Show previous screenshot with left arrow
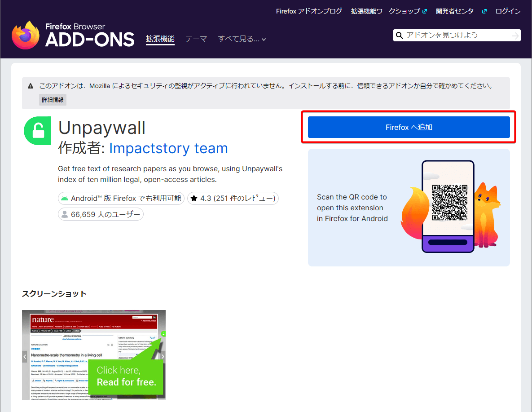Image resolution: width=532 pixels, height=412 pixels. point(25,356)
